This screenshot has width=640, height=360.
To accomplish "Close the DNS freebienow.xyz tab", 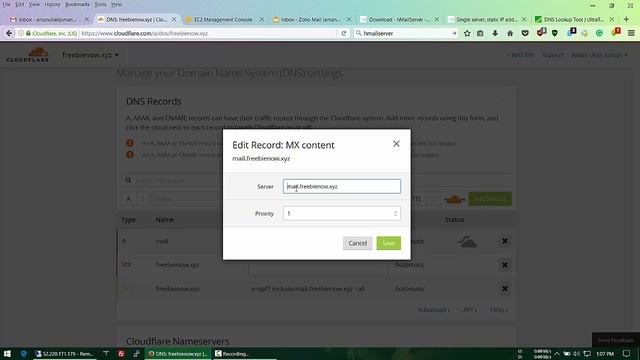I will [x=174, y=19].
